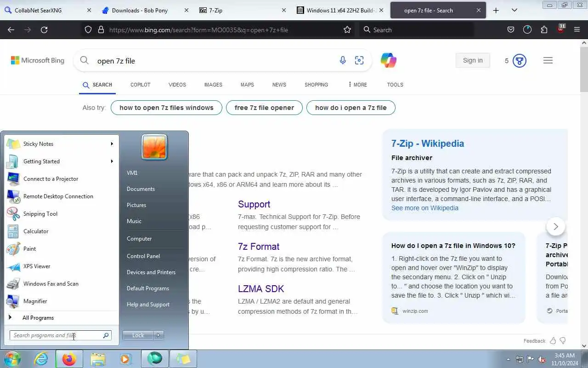588x368 pixels.
Task: Click the Sign in button
Action: 473,60
